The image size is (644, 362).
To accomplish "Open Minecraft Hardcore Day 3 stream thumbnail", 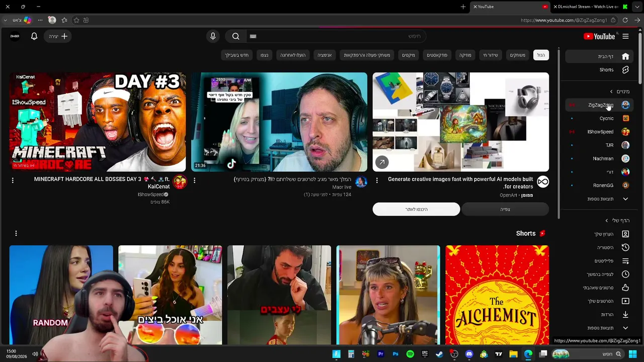I will tap(98, 122).
